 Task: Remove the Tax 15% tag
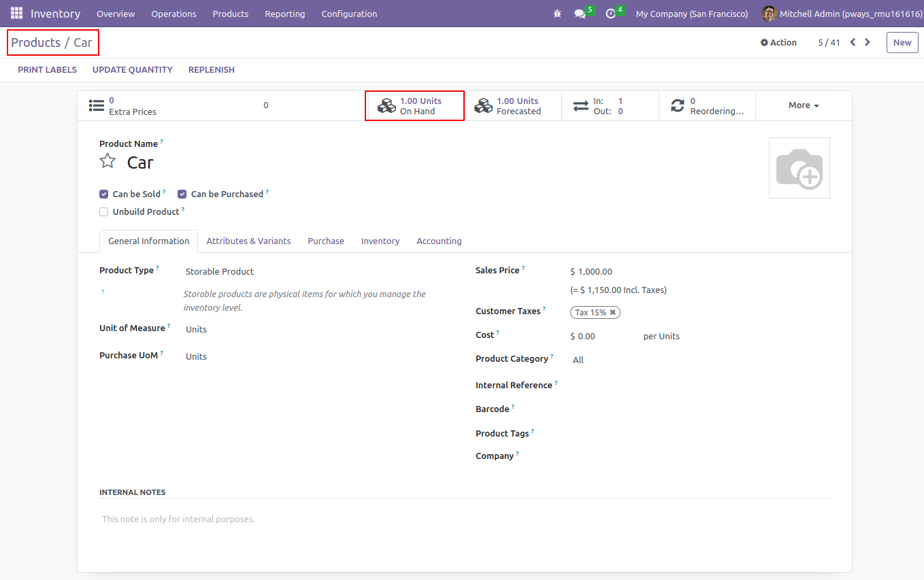click(x=612, y=313)
